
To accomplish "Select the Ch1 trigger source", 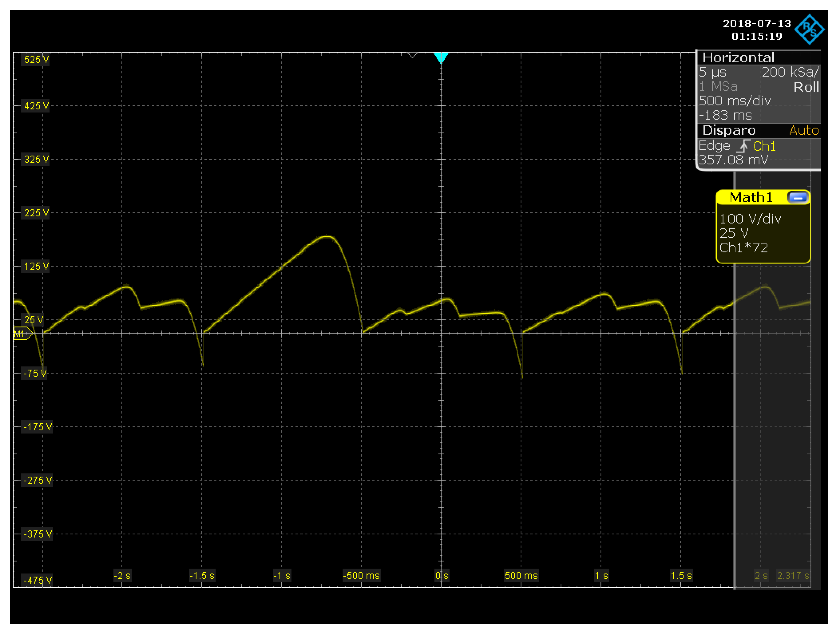I will point(764,146).
